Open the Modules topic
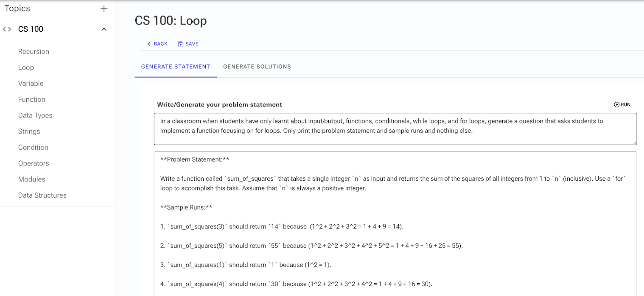 click(x=31, y=179)
